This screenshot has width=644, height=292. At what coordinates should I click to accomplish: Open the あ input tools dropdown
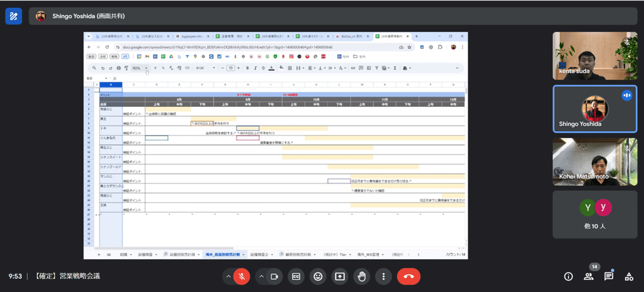coord(407,68)
